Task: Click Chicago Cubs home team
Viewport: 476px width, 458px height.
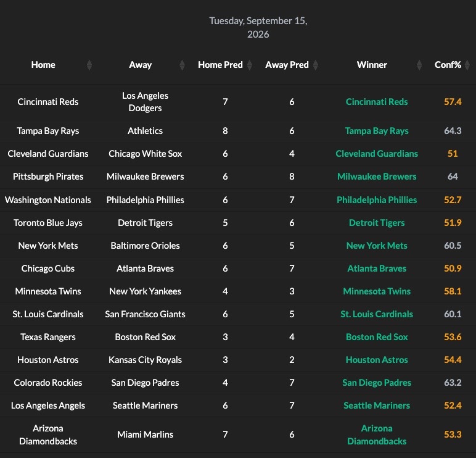Action: click(48, 269)
